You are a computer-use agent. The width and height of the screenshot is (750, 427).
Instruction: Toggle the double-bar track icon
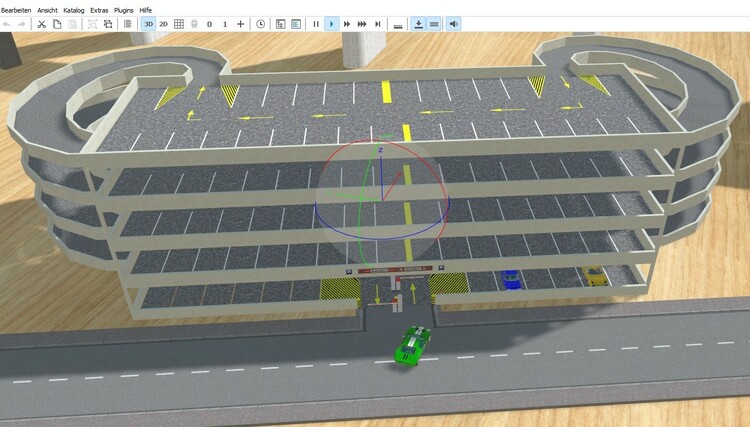[434, 24]
